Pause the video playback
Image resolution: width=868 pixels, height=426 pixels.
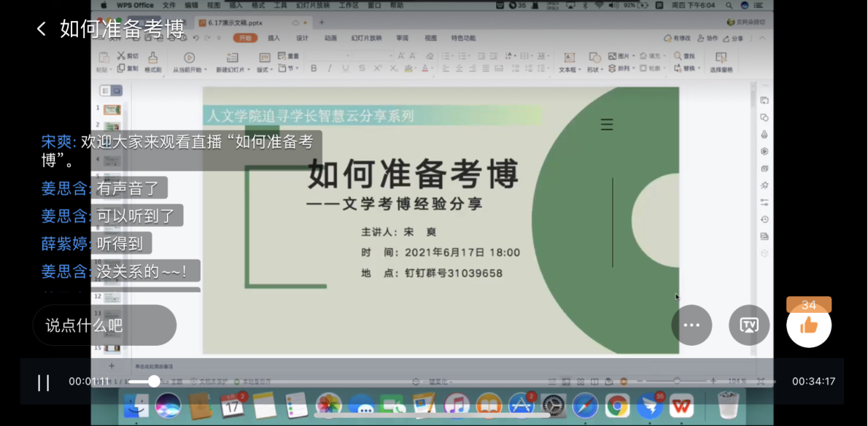(x=44, y=382)
